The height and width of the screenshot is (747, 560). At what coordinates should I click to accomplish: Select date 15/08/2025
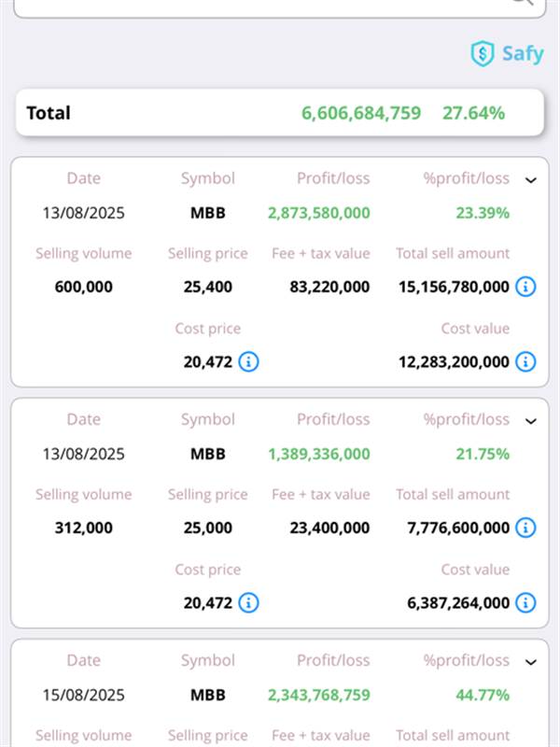pos(84,695)
